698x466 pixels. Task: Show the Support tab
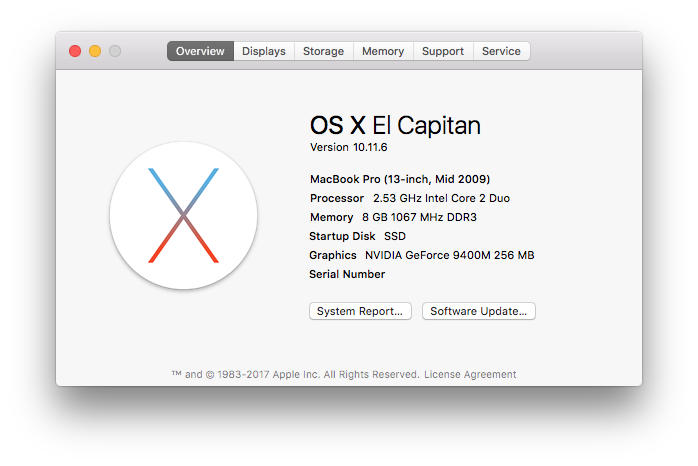442,51
